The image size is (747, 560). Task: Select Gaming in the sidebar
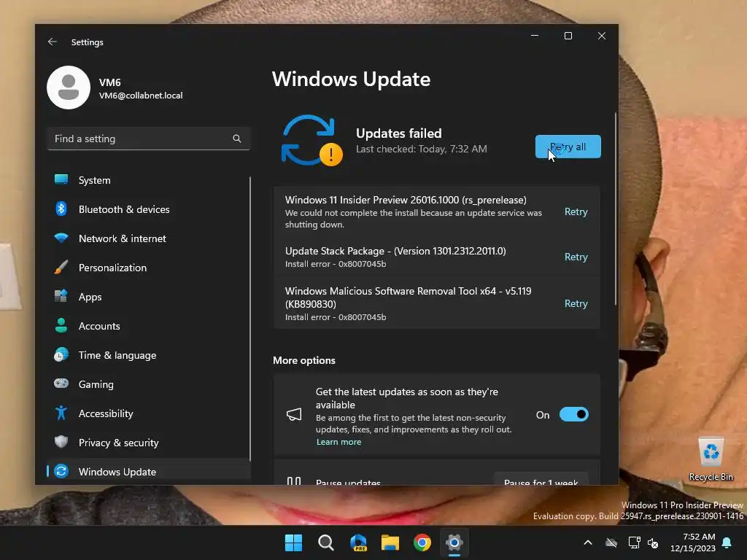point(149,384)
